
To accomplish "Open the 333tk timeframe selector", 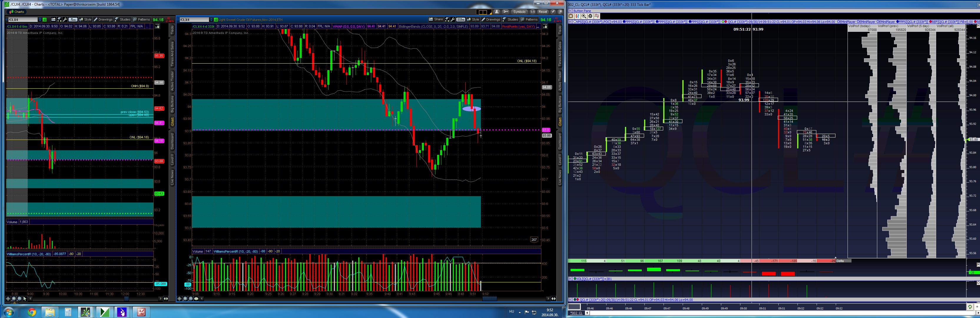I will pos(461,19).
